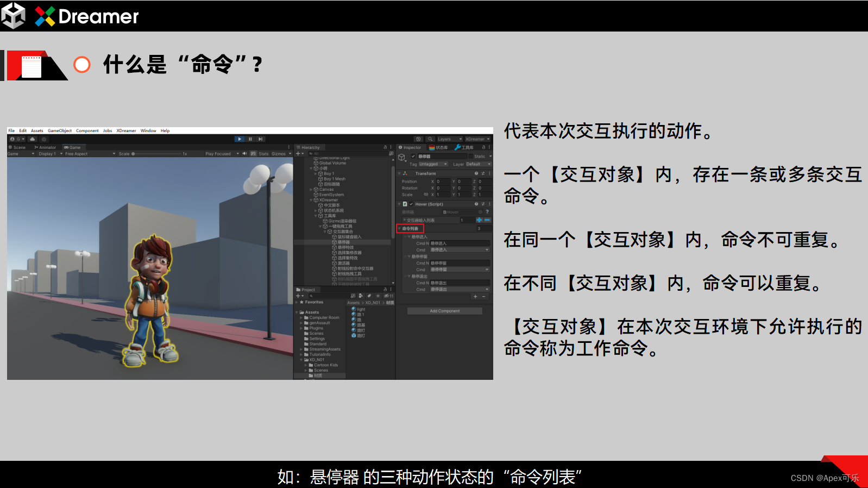Switch to the 工具库 tab

tap(464, 147)
